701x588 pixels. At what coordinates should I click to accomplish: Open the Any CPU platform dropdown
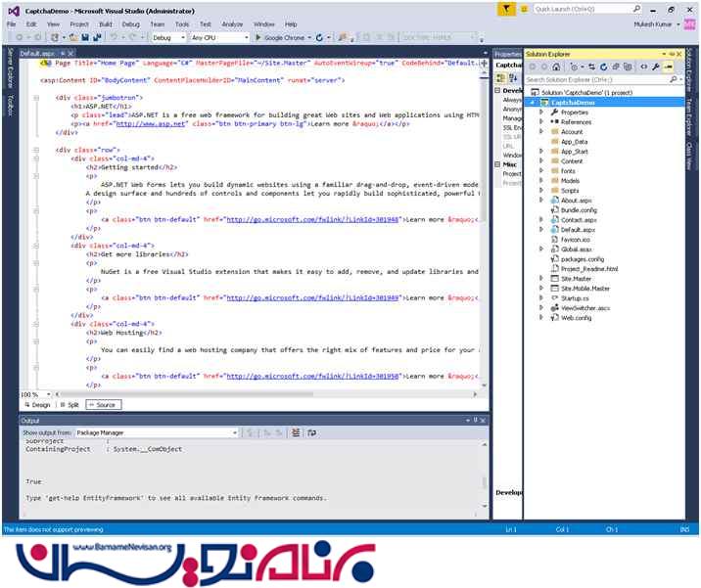[219, 37]
